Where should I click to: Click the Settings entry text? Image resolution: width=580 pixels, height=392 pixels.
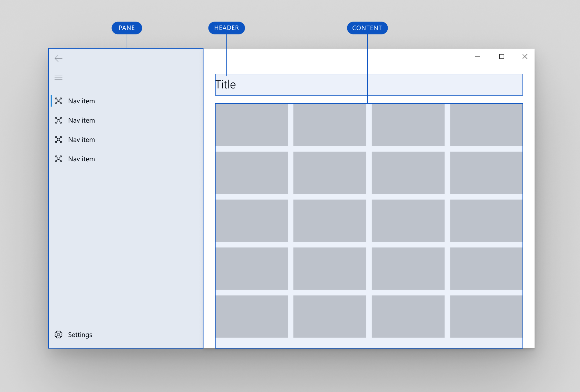coord(80,334)
